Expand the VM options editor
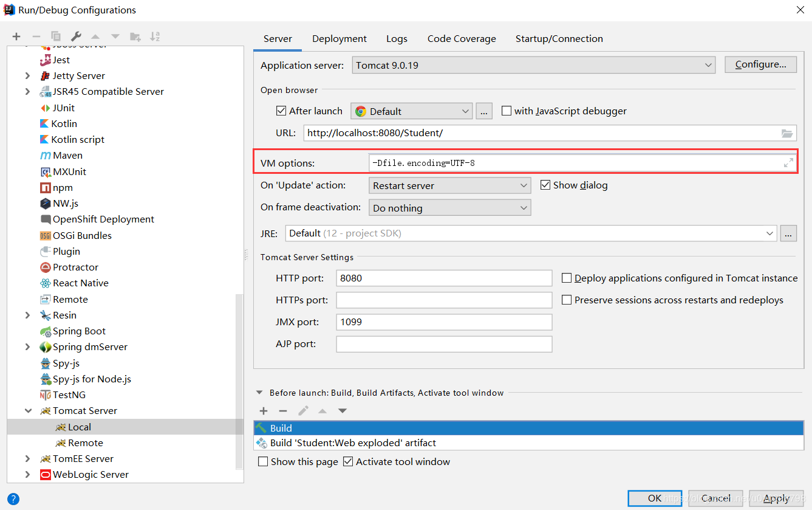This screenshot has width=812, height=510. (788, 162)
